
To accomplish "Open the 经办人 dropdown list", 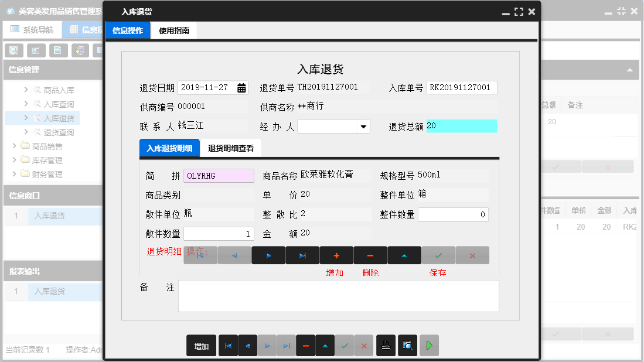I will coord(363,126).
